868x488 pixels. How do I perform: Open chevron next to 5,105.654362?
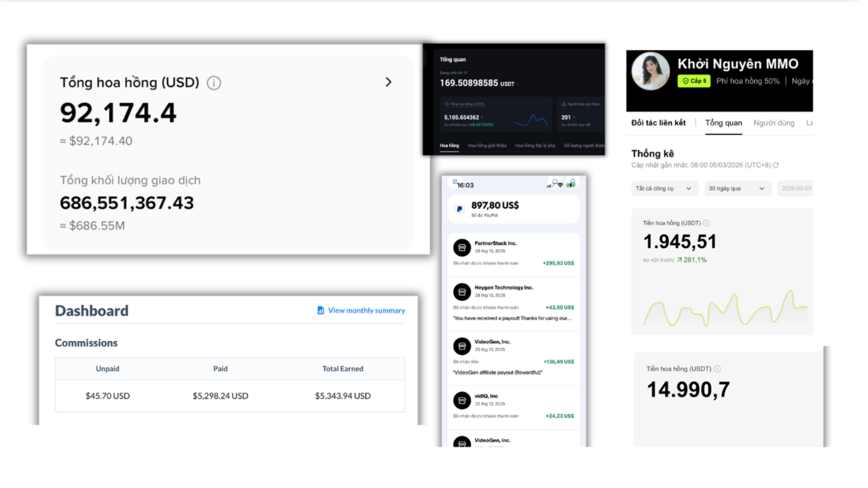(482, 117)
